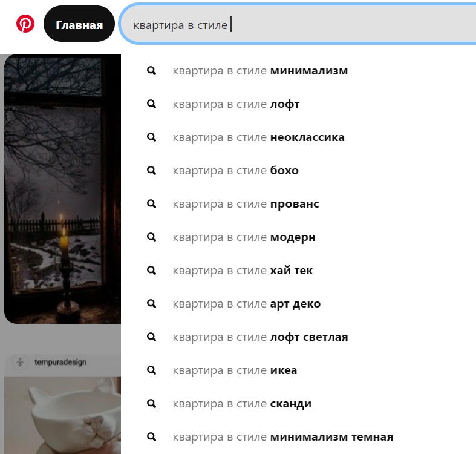Focus the search field with 'квартира в стиле'
This screenshot has height=454, width=476.
click(x=298, y=24)
